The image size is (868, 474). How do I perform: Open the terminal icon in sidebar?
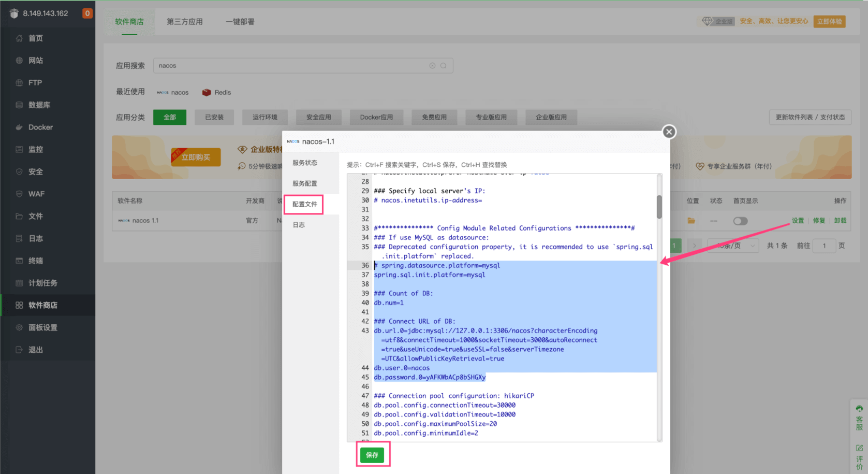19,261
